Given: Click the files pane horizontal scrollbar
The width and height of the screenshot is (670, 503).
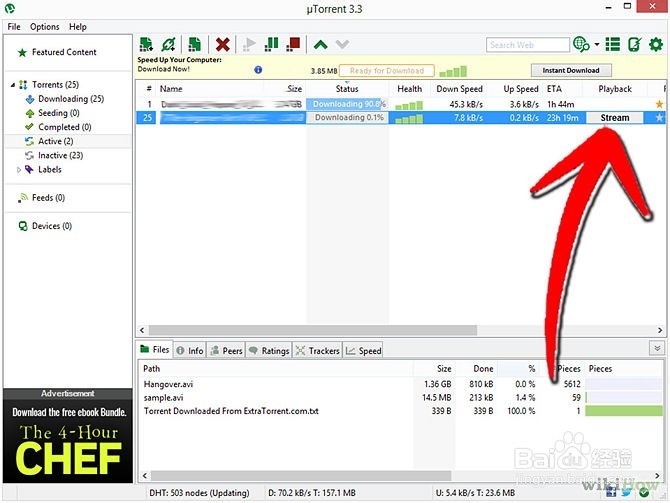Looking at the screenshot, I should (x=301, y=475).
